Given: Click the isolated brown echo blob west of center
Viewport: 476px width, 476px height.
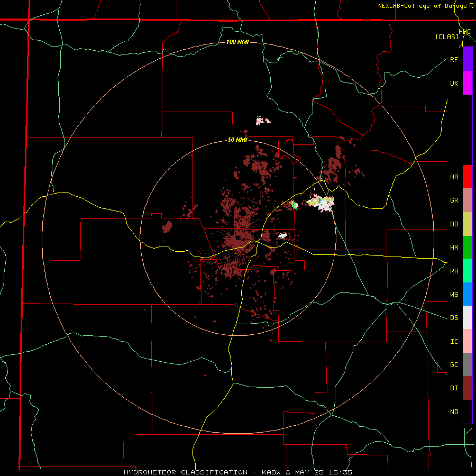Looking at the screenshot, I should coord(167,226).
